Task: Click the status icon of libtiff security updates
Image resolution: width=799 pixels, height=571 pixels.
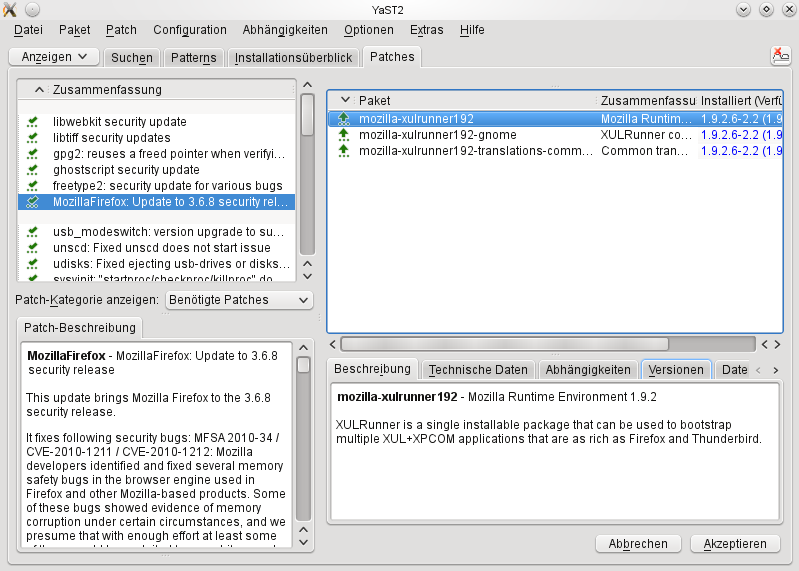Action: [x=33, y=138]
